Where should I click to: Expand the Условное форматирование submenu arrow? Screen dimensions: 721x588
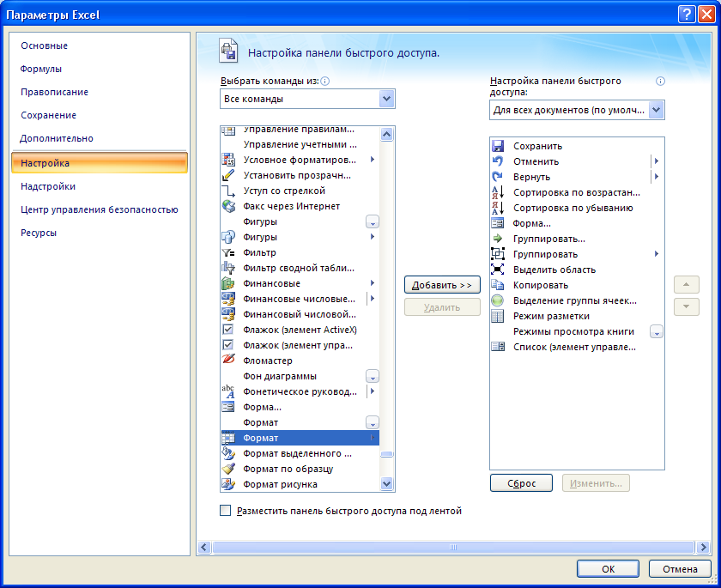coord(373,160)
